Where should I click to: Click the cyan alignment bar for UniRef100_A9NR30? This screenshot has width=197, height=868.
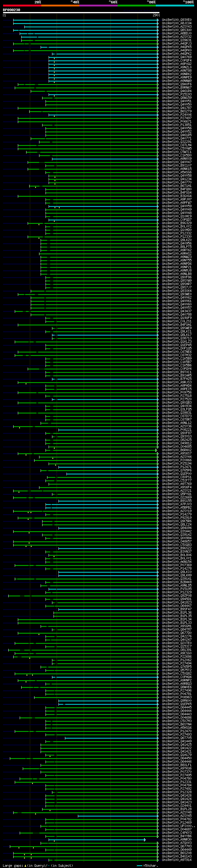(x=97, y=840)
